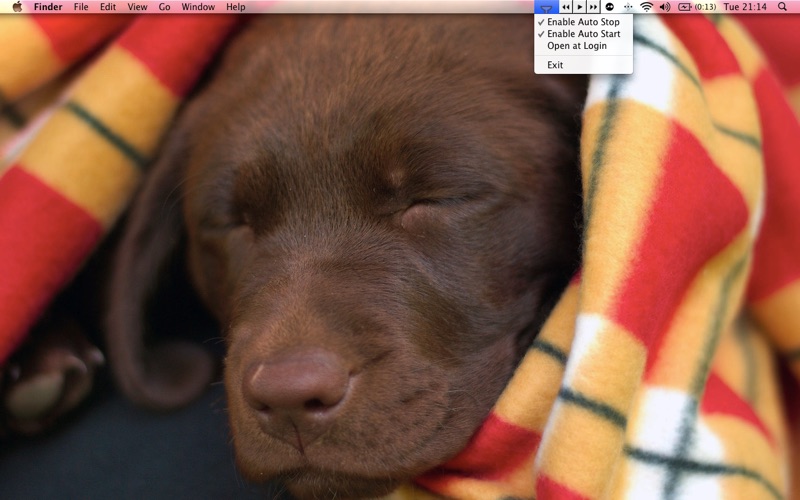
Task: Open Spotlight search magnifier
Action: [782, 7]
